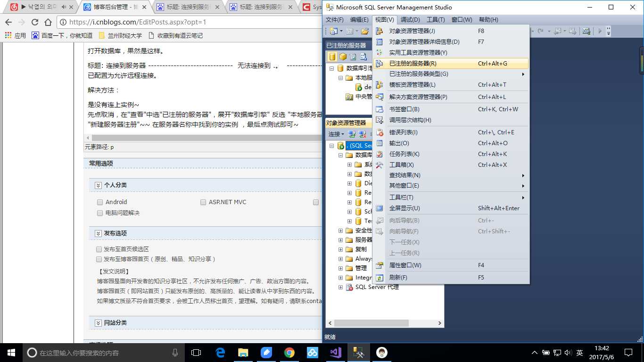Image resolution: width=644 pixels, height=362 pixels.
Task: Open the 文件(F) menu in SSMS
Action: click(335, 19)
